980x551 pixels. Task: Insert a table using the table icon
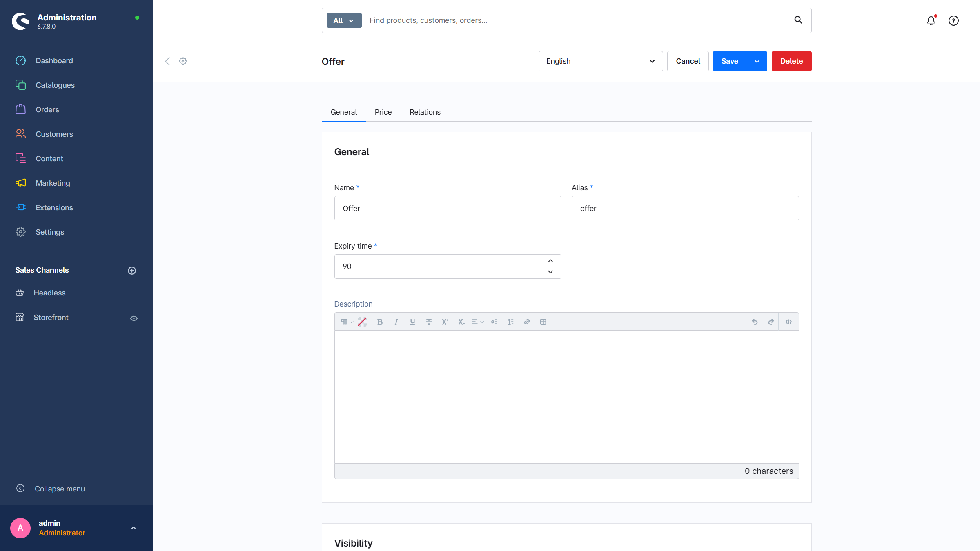click(543, 322)
